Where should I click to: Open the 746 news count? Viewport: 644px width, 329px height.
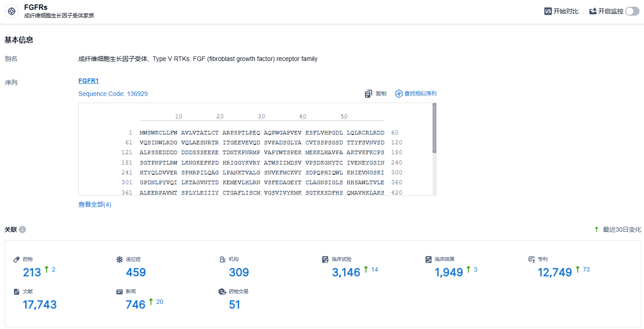click(135, 305)
